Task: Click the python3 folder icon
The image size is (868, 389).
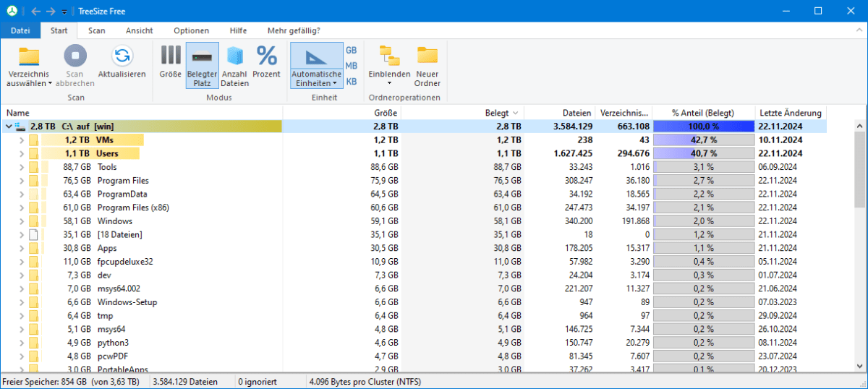Action: [x=33, y=343]
